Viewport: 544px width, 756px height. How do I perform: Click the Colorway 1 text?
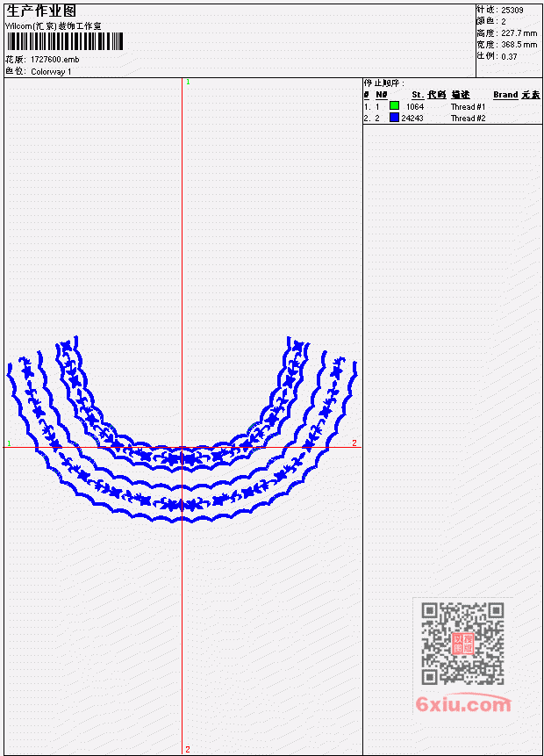pyautogui.click(x=51, y=71)
